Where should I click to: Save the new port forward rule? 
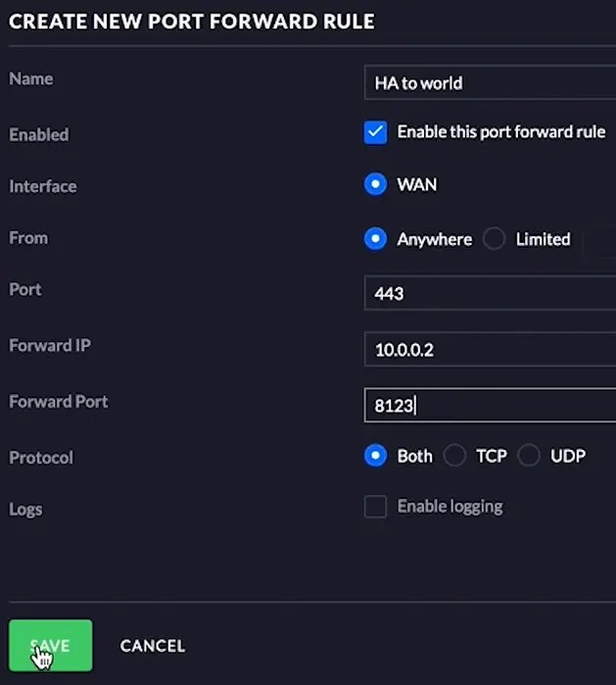click(x=51, y=645)
